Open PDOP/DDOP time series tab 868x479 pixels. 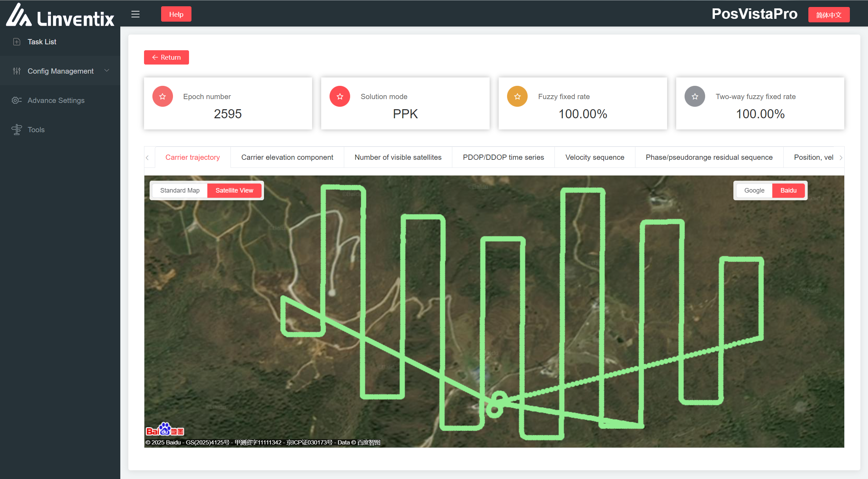pyautogui.click(x=503, y=157)
